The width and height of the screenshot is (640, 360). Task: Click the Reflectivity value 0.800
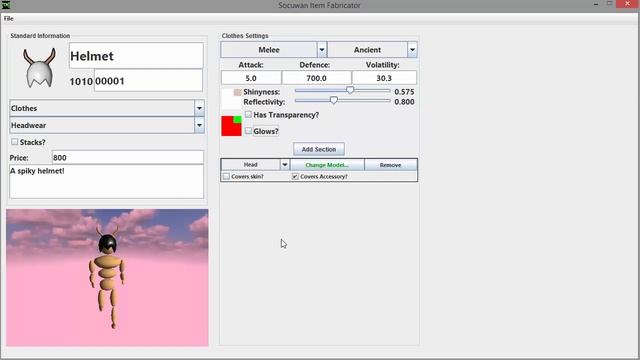tap(404, 102)
